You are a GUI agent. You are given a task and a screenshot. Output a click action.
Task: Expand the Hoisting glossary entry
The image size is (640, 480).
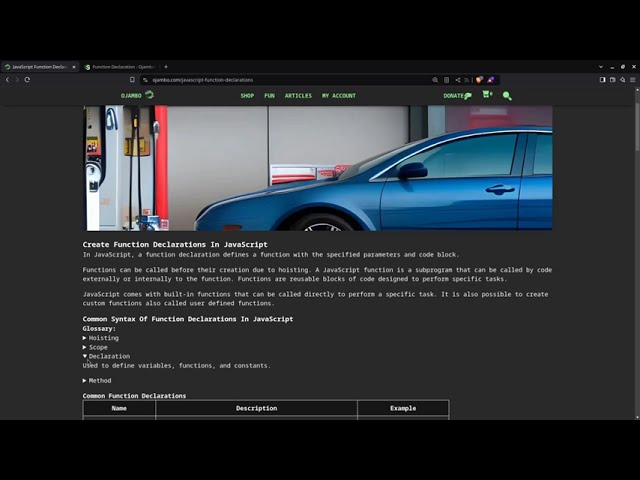[x=101, y=338]
